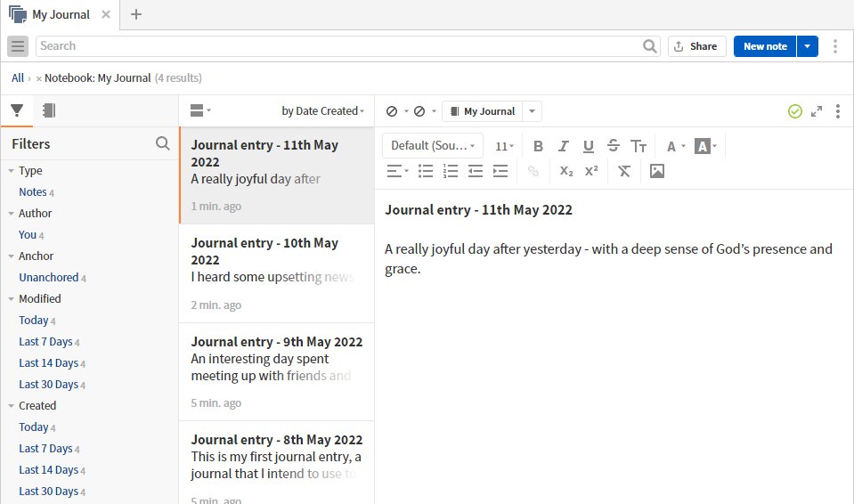
Task: Toggle bold formatting
Action: click(538, 146)
